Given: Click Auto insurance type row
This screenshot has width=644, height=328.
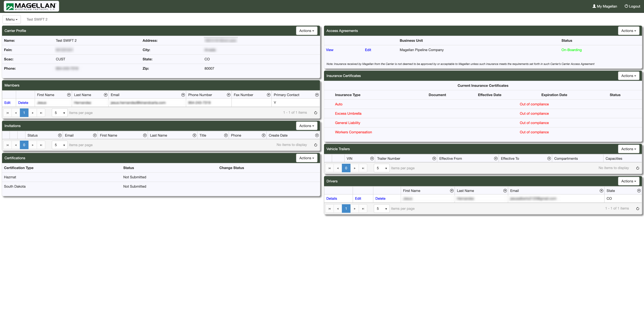Looking at the screenshot, I should coord(483,104).
